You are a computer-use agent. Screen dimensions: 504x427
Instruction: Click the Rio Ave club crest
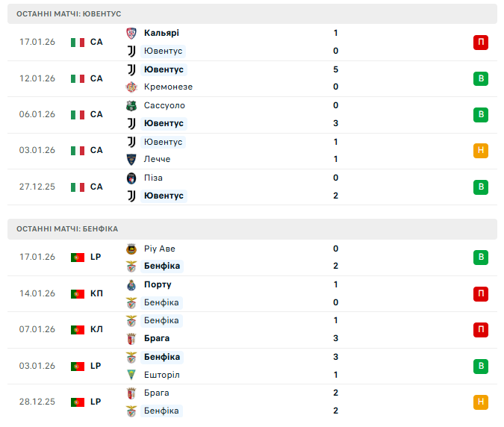131,249
